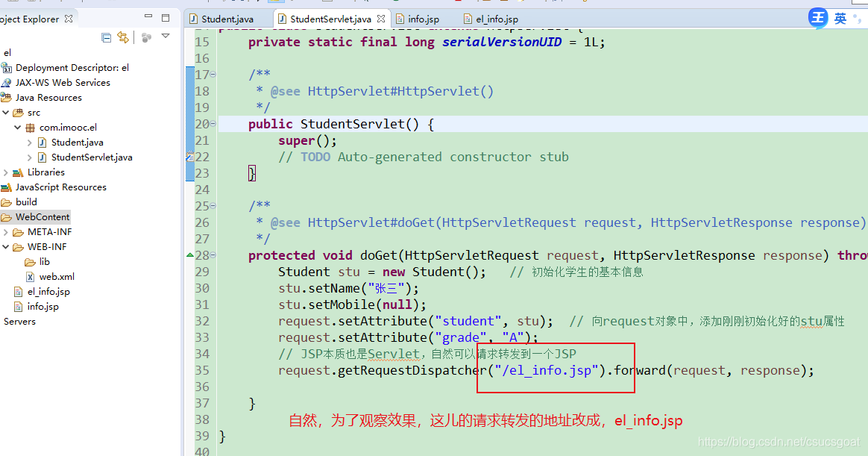Close the Project Explorer view tab
868x456 pixels.
click(x=69, y=18)
